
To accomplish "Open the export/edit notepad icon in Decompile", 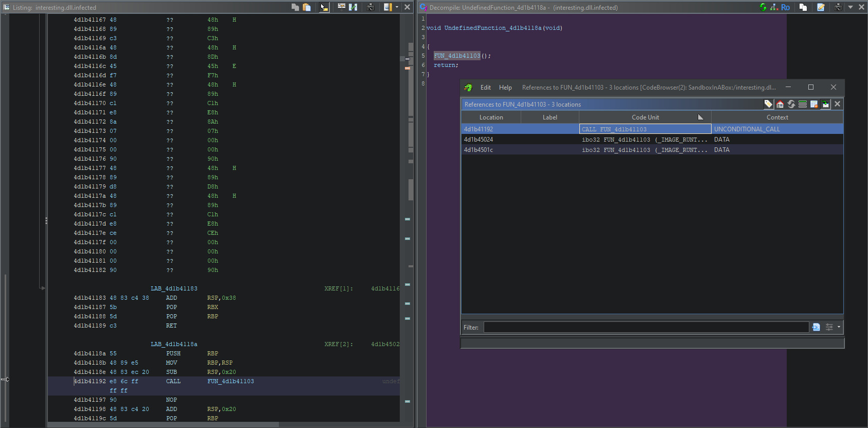I will (821, 7).
